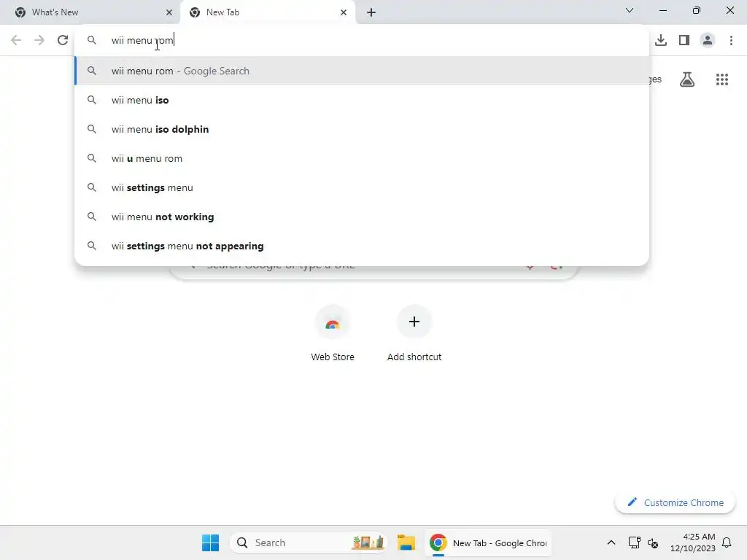The image size is (747, 560).
Task: Open the Google apps grid
Action: pyautogui.click(x=722, y=79)
